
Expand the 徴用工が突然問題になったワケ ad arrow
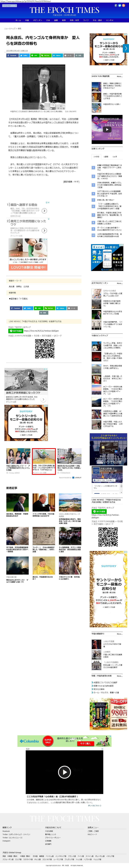44,230
